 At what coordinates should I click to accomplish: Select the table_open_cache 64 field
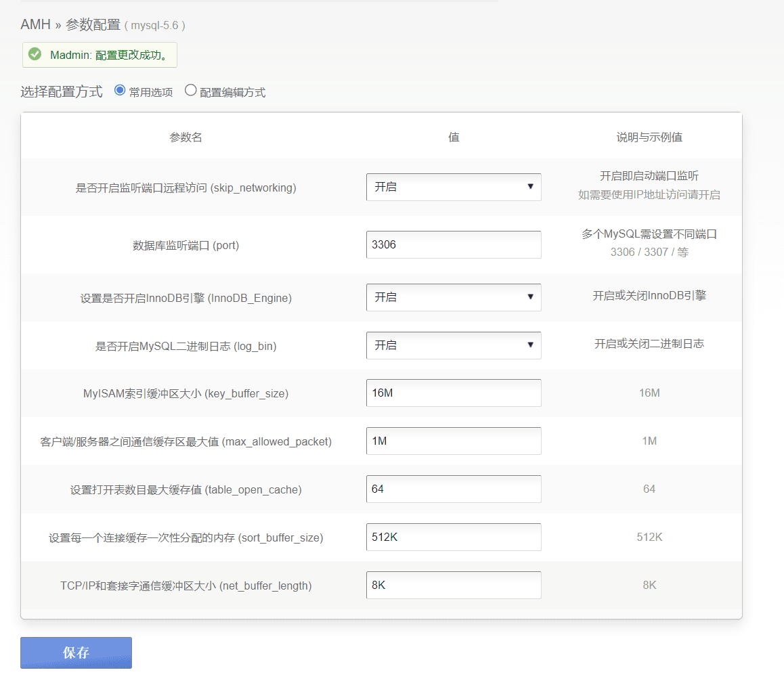tap(453, 489)
